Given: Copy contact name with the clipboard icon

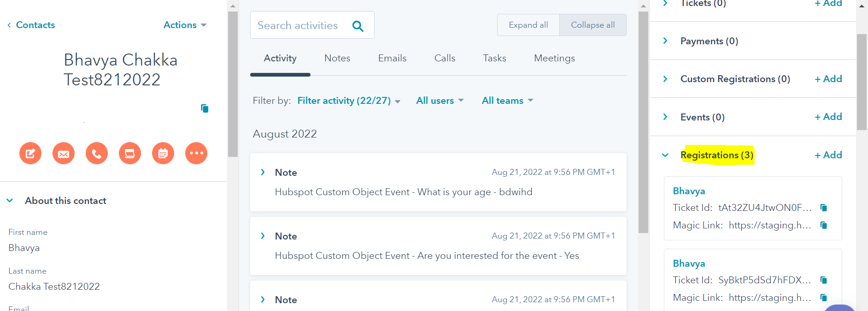Looking at the screenshot, I should click(x=205, y=108).
